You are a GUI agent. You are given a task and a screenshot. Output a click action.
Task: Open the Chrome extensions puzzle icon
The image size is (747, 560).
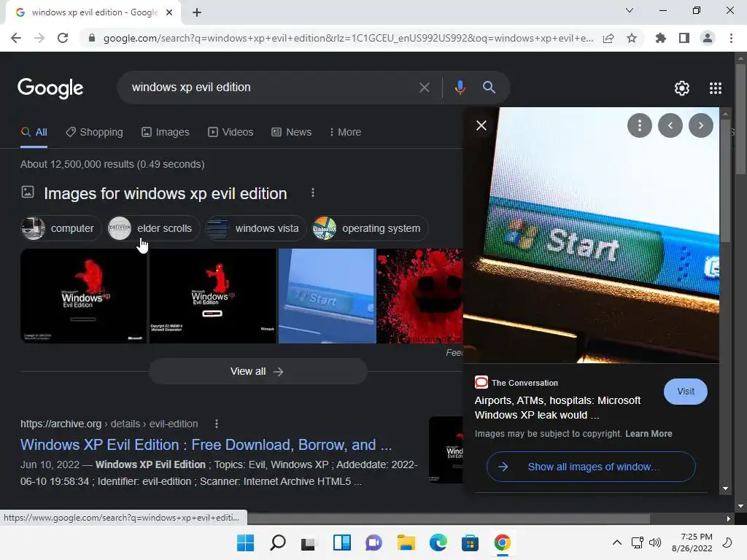click(660, 38)
